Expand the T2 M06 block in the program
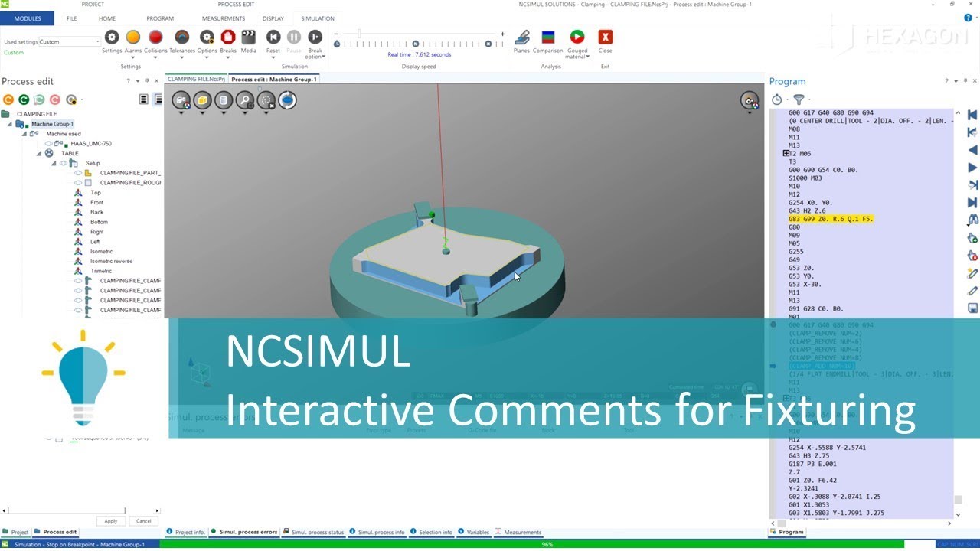This screenshot has height=551, width=980. [x=786, y=154]
